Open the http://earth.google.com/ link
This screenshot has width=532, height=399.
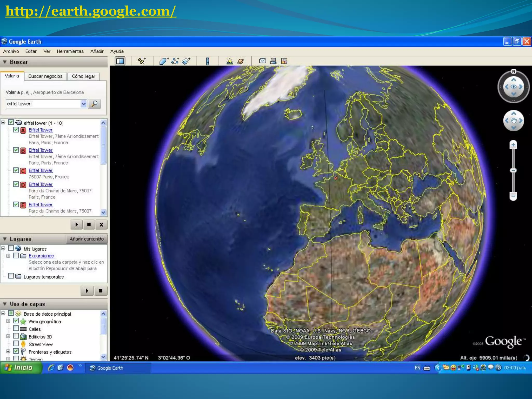[x=91, y=11]
